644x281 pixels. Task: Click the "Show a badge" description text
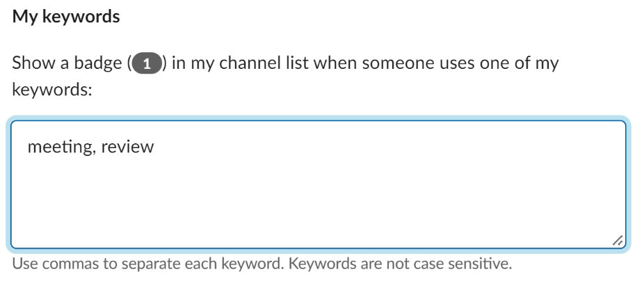67,63
